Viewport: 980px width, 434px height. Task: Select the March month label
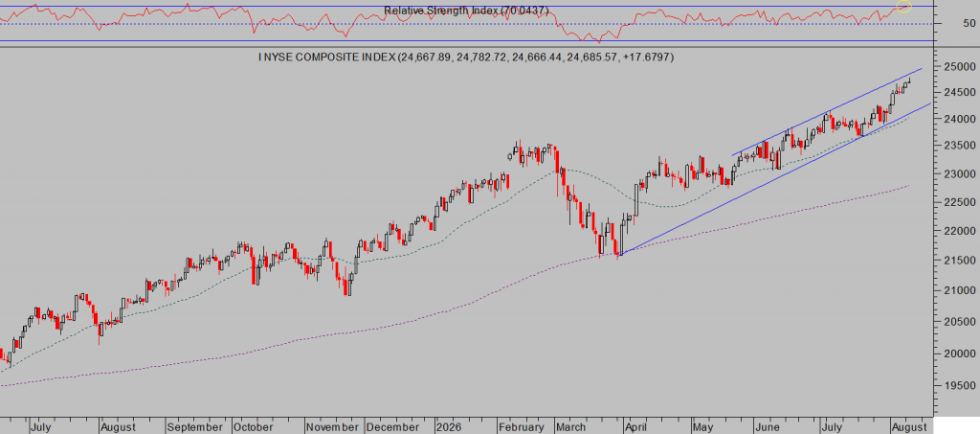[572, 427]
